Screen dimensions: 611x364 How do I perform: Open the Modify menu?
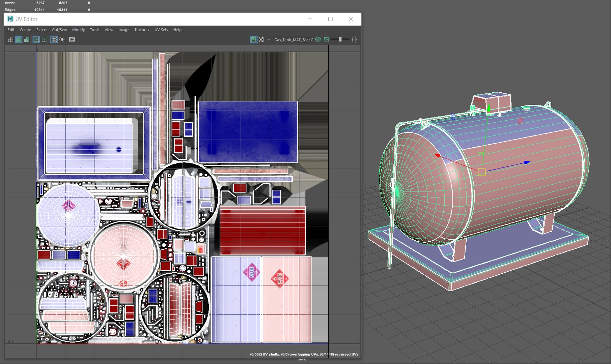pos(79,30)
